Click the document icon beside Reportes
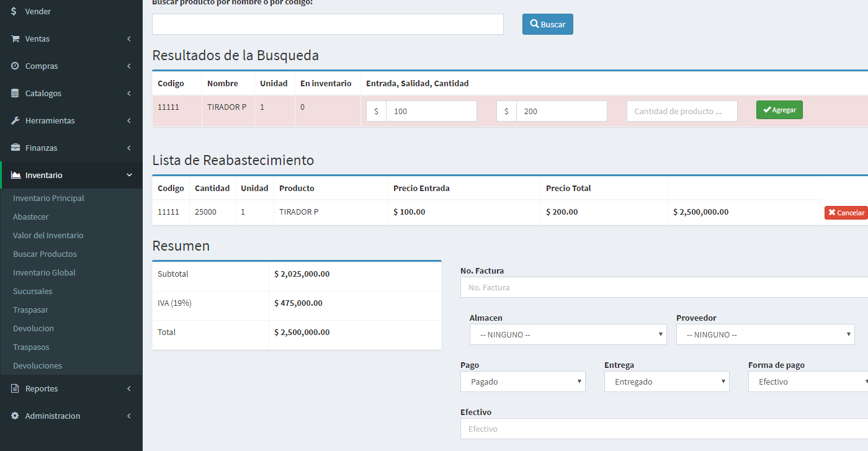This screenshot has width=868, height=451. 15,388
